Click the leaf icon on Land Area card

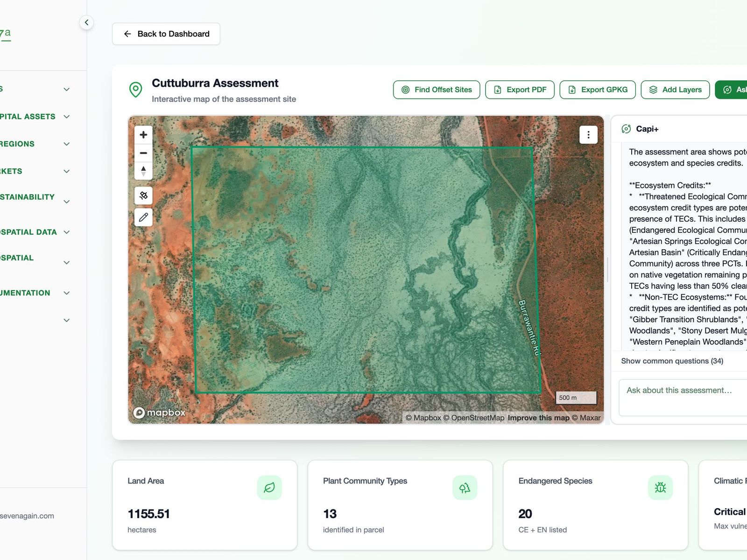click(x=269, y=488)
